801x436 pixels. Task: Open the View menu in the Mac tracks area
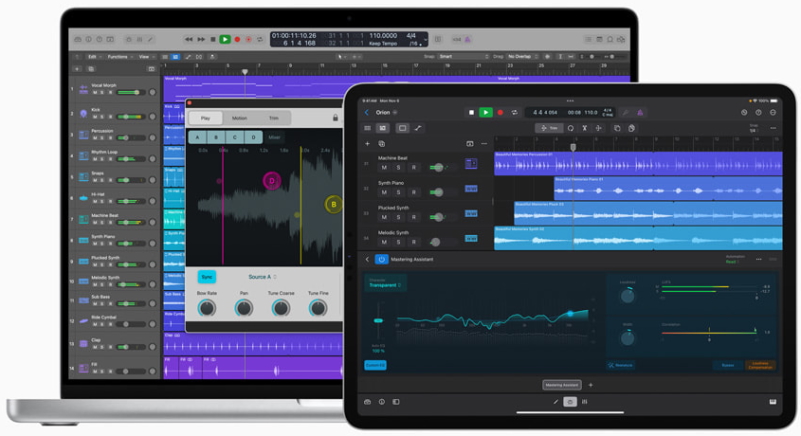[x=146, y=57]
